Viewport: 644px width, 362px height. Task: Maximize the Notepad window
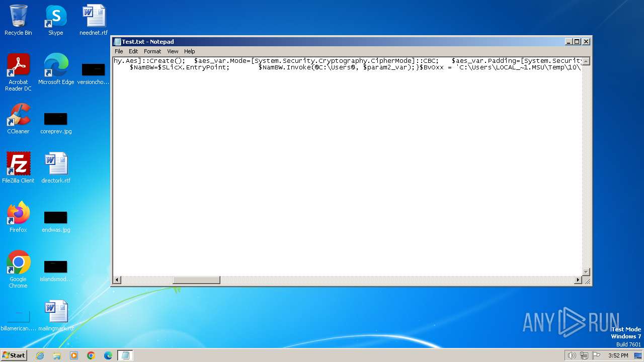click(577, 42)
